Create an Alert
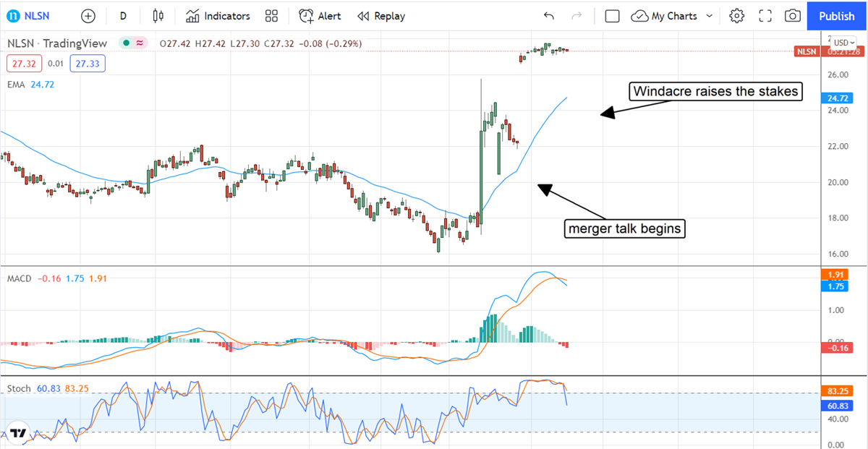The width and height of the screenshot is (868, 449). tap(320, 16)
